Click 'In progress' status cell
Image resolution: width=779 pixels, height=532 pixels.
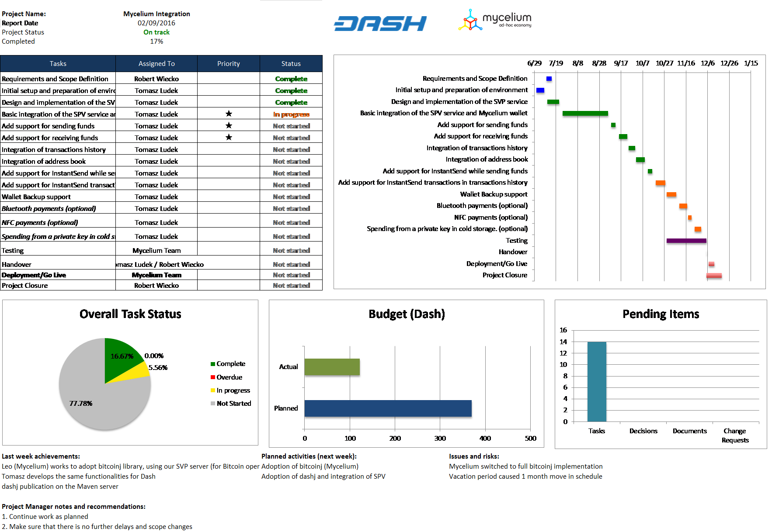point(291,114)
